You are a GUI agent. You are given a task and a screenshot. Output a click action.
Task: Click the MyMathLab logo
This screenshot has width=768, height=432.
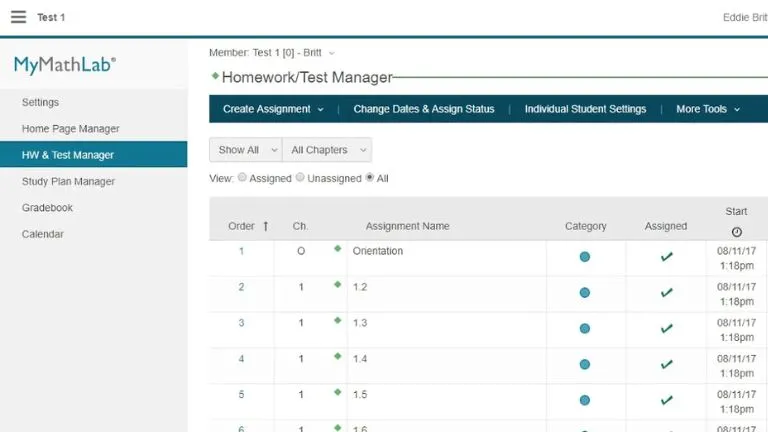[65, 65]
